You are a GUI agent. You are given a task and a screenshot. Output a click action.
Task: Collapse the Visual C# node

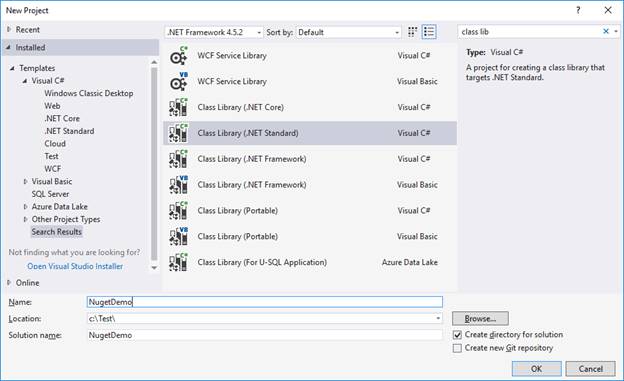[25, 81]
